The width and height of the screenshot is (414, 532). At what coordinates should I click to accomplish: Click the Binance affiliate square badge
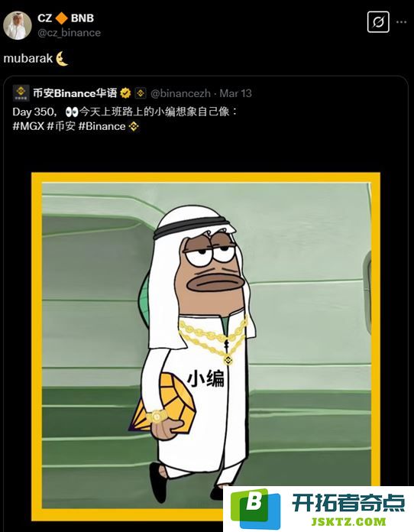tap(141, 93)
